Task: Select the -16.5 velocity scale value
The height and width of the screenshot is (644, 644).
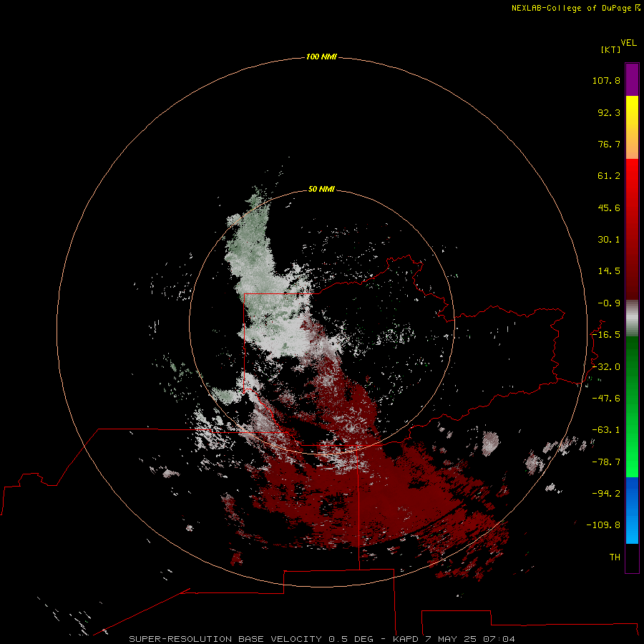Action: (x=606, y=335)
